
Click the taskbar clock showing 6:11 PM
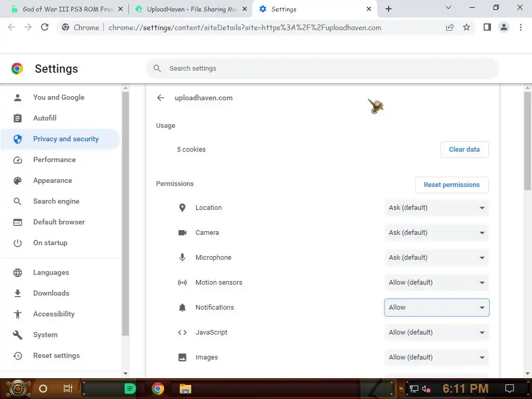(x=465, y=389)
